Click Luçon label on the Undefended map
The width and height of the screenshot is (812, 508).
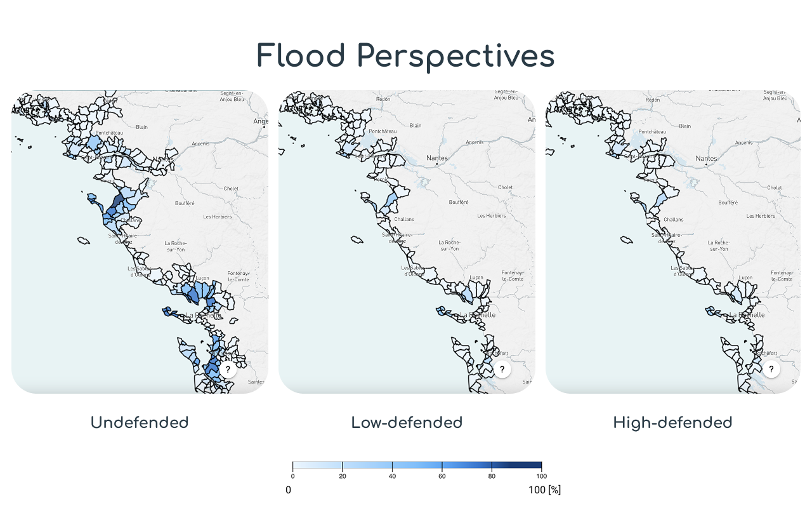202,278
